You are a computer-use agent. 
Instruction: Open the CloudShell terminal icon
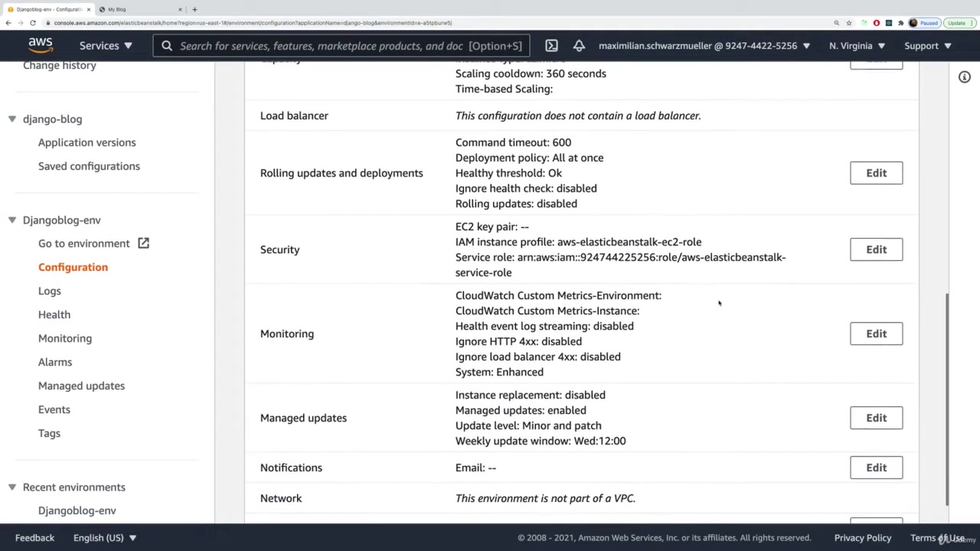click(x=551, y=46)
